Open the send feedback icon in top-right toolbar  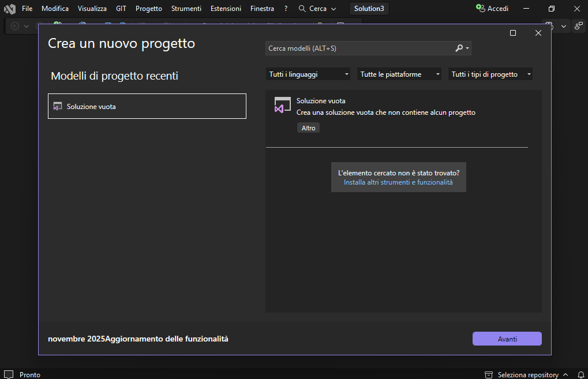click(x=579, y=26)
